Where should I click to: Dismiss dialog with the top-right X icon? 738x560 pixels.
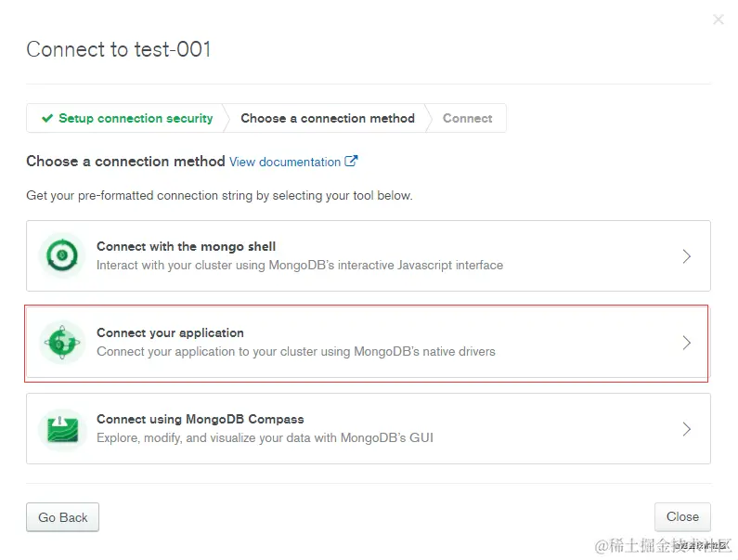(718, 20)
